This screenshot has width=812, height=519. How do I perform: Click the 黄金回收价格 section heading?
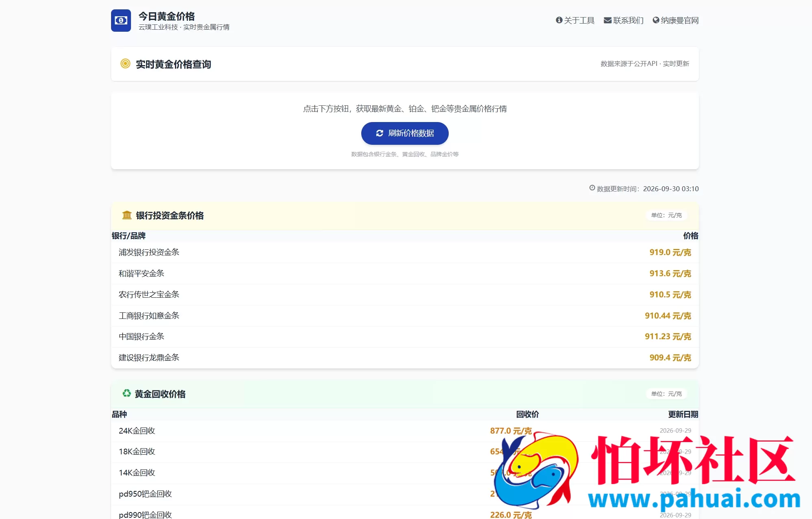(160, 394)
